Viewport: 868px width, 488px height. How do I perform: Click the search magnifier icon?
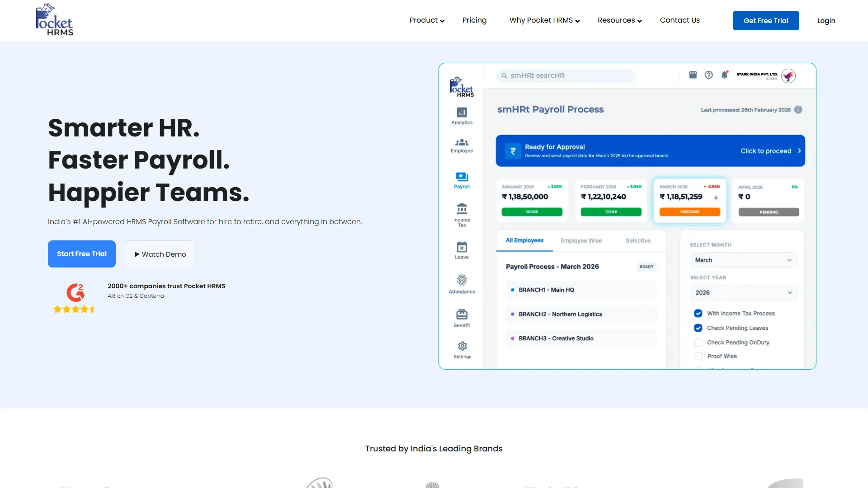point(504,75)
